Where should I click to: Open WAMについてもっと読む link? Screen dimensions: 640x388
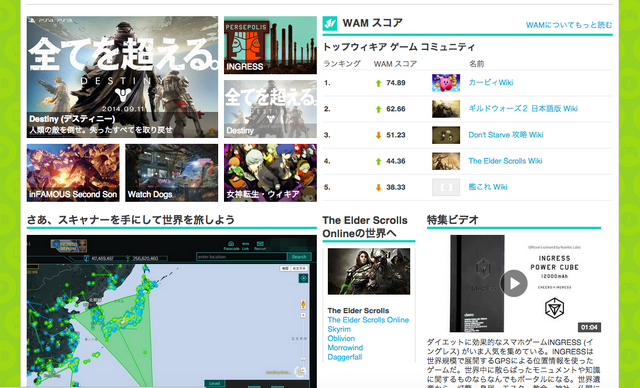(569, 25)
